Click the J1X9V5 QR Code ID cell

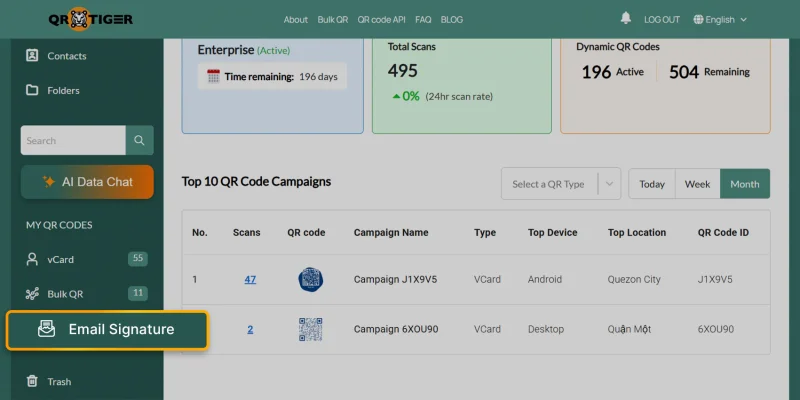pyautogui.click(x=715, y=280)
